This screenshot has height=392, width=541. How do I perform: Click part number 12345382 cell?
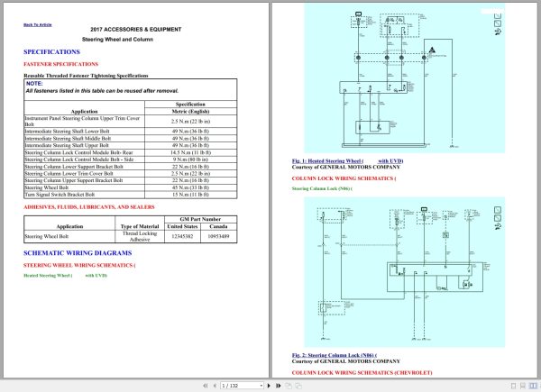coord(182,236)
